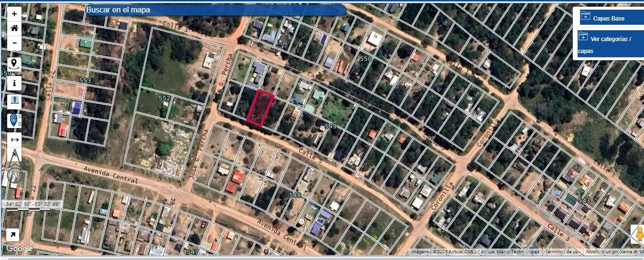Click block label 549

(331, 126)
